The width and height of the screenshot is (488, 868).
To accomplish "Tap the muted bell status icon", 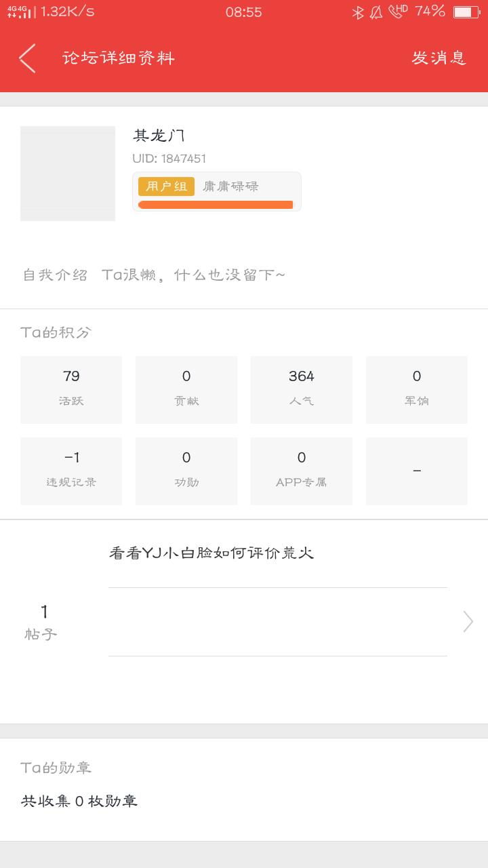I will 376,12.
